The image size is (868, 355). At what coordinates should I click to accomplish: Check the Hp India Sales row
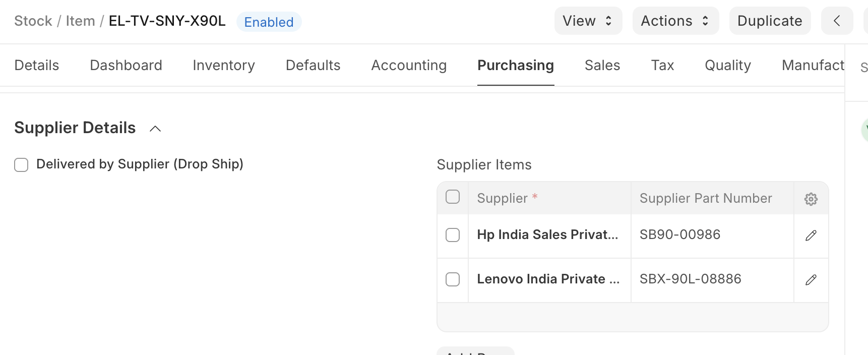[x=453, y=235]
